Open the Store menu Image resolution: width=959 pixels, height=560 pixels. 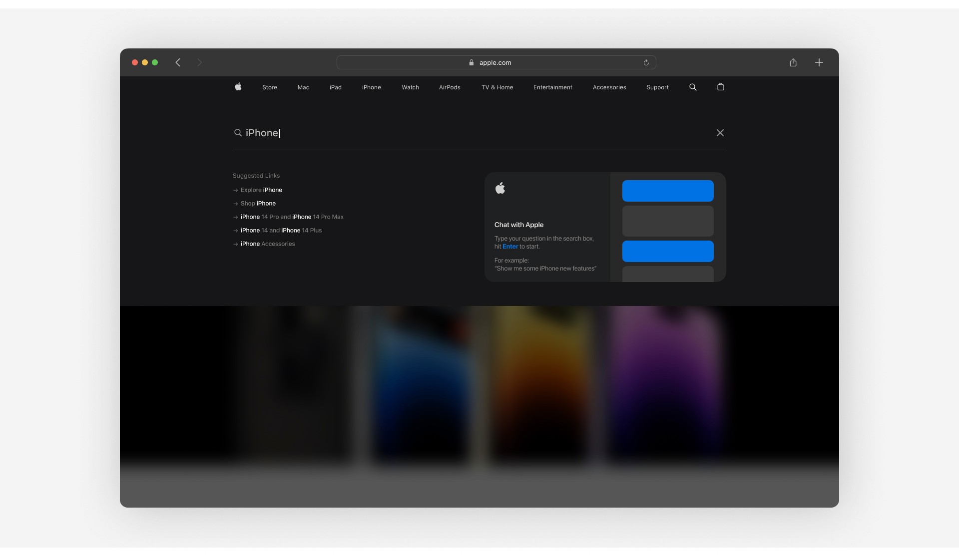270,87
